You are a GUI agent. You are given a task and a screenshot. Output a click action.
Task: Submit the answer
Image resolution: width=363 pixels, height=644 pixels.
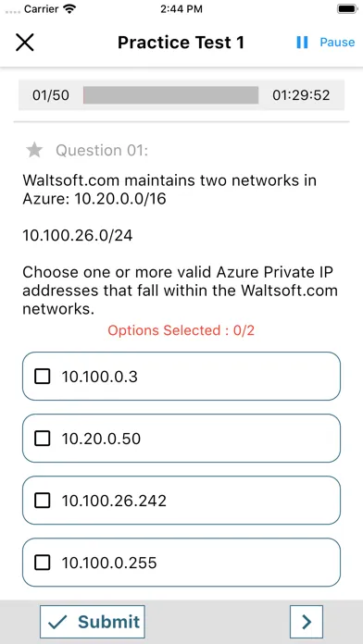tap(93, 622)
